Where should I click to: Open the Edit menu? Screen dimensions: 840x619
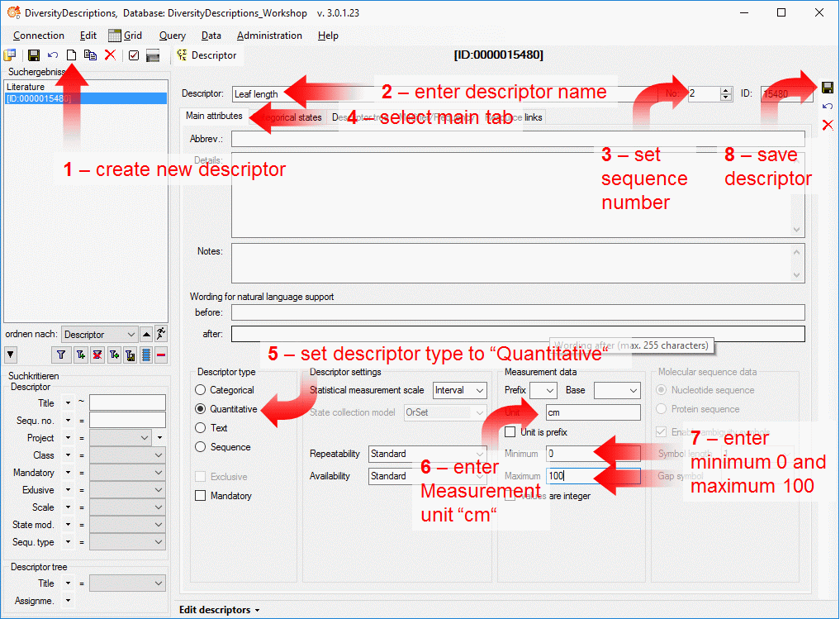click(x=88, y=36)
